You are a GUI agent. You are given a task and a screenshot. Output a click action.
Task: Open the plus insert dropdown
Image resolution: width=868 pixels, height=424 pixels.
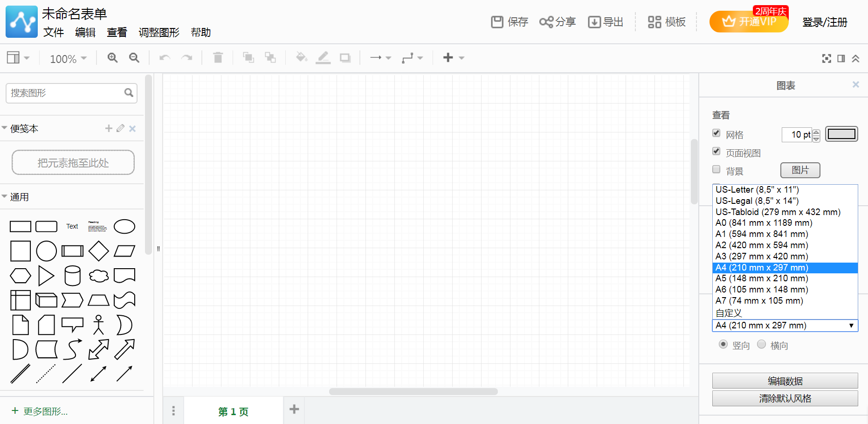(454, 58)
